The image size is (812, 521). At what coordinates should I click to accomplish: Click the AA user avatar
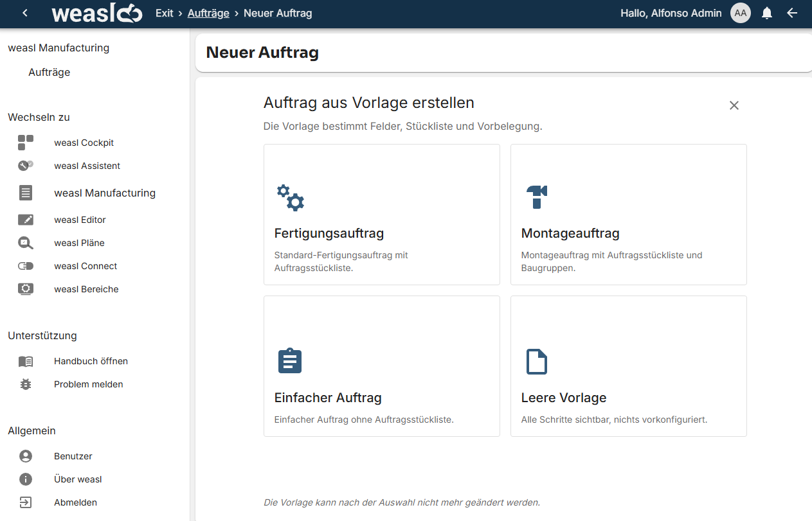tap(741, 13)
